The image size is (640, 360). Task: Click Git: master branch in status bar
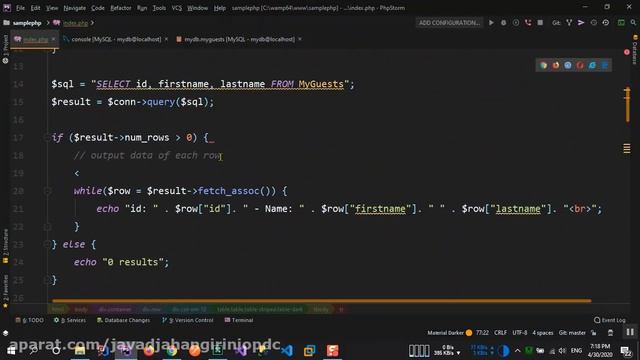(572, 333)
